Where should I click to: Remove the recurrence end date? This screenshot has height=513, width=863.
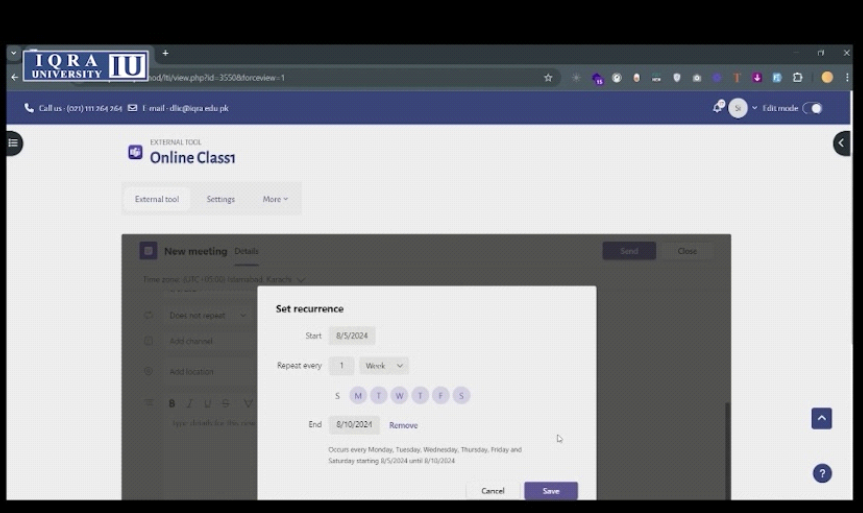pyautogui.click(x=403, y=425)
